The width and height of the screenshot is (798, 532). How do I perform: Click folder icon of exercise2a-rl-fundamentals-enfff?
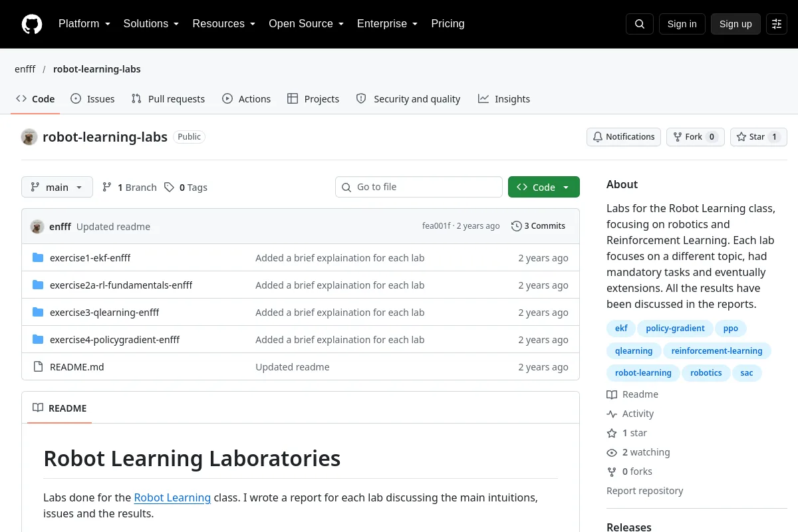[38, 285]
